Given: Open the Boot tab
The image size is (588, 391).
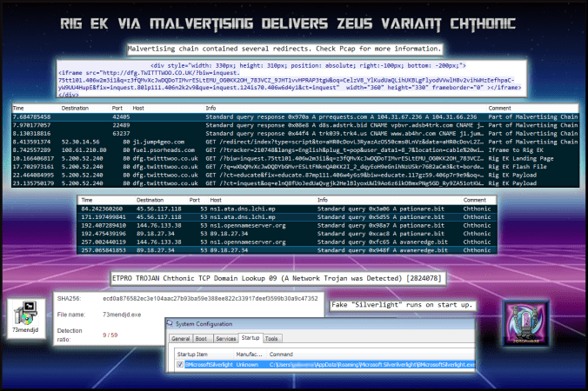Looking at the screenshot, I should (x=202, y=338).
